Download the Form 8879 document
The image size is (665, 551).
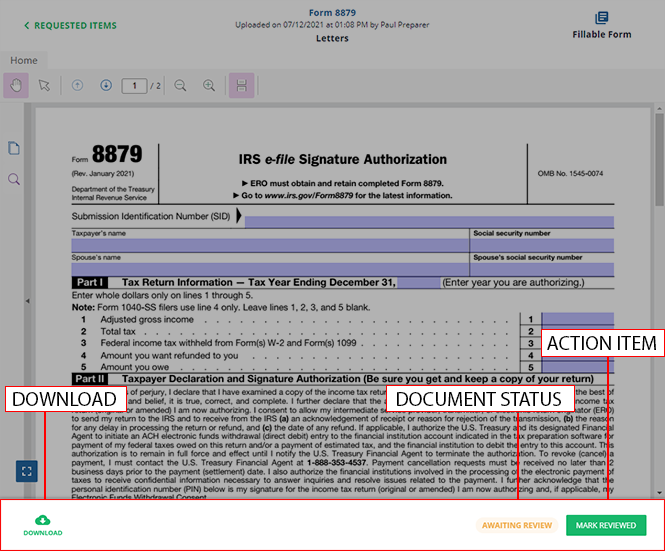coord(43,525)
